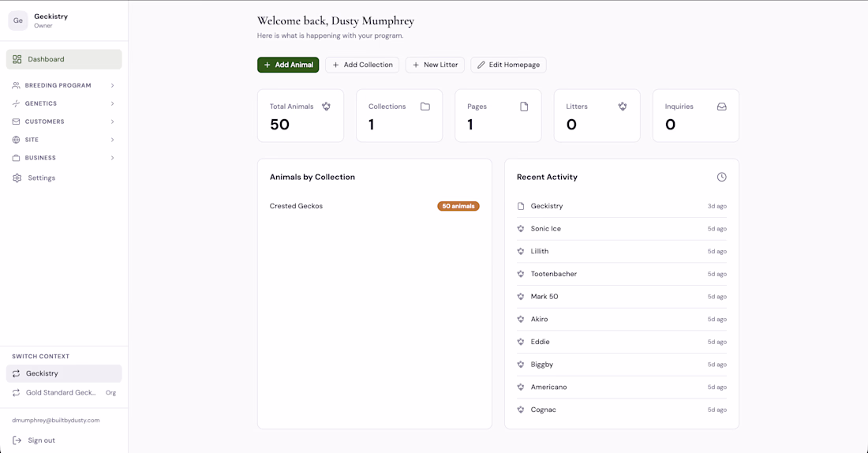Expand the Breeding Program section chevron
868x453 pixels.
point(112,85)
